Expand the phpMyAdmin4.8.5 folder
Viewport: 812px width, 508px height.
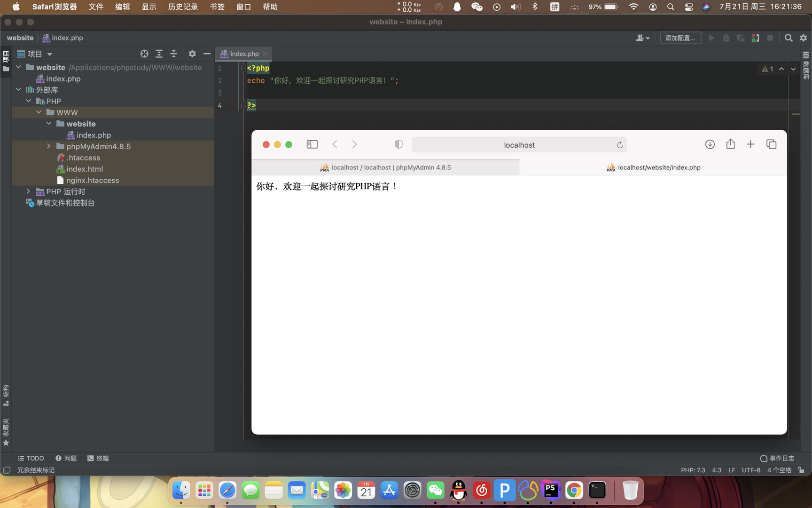tap(49, 146)
